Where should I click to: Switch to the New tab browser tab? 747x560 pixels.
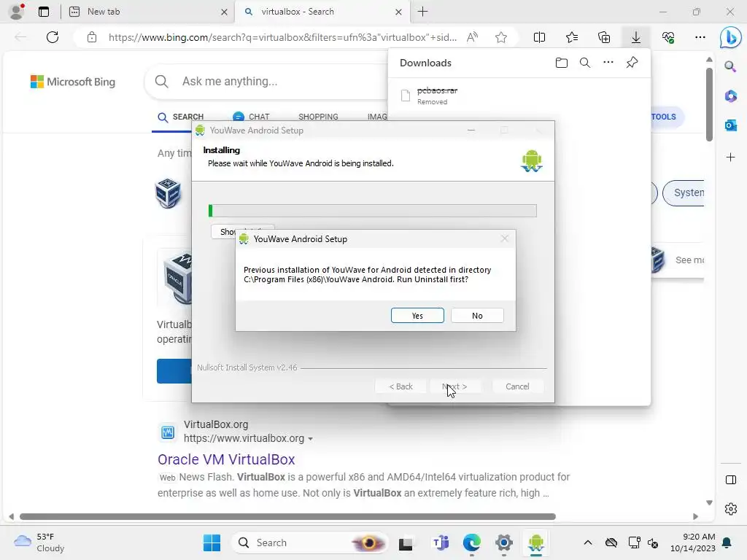[147, 12]
